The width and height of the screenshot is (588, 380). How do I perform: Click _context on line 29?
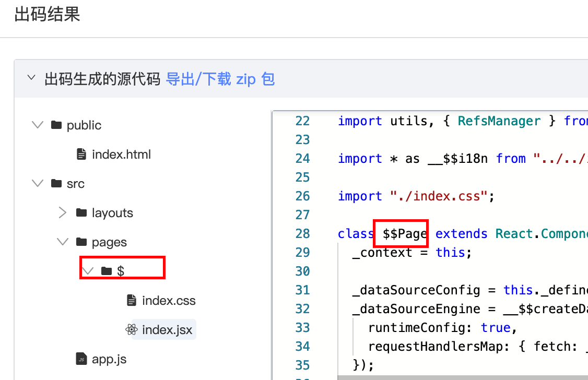pyautogui.click(x=382, y=253)
